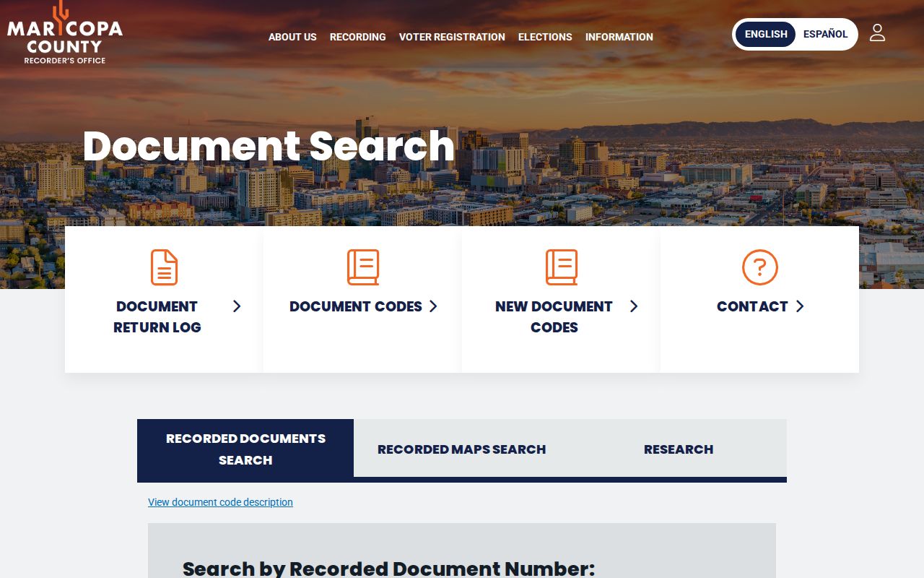Image resolution: width=924 pixels, height=578 pixels.
Task: Open the Recording menu
Action: tap(358, 37)
